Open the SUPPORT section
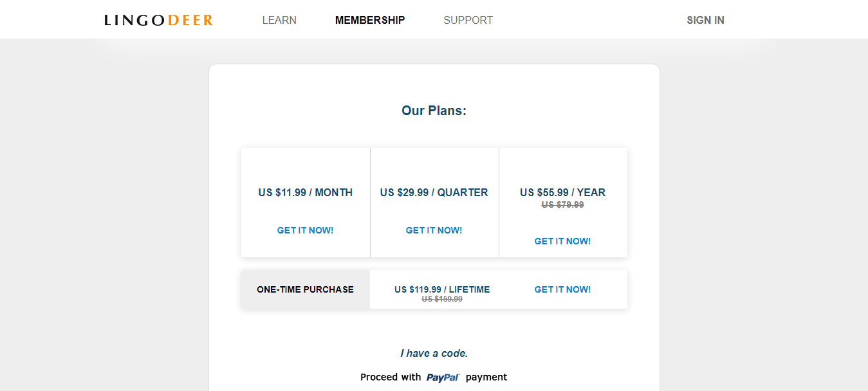868x391 pixels. point(468,20)
